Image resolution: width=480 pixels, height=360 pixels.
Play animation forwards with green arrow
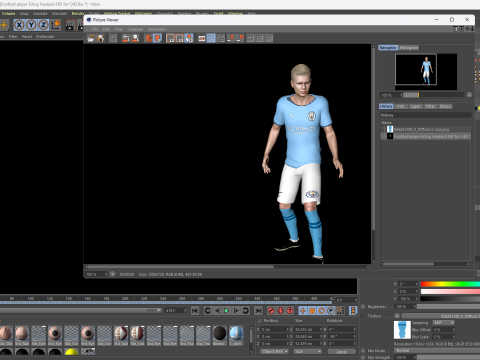tap(226, 311)
